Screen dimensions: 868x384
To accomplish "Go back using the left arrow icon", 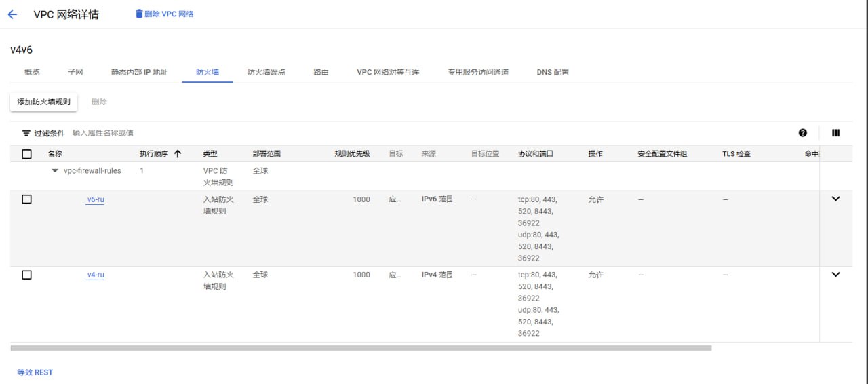I will tap(12, 14).
